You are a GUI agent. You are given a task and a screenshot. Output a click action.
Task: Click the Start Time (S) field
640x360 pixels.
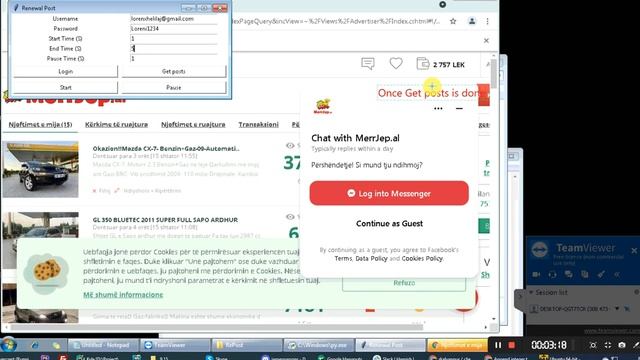tap(173, 38)
